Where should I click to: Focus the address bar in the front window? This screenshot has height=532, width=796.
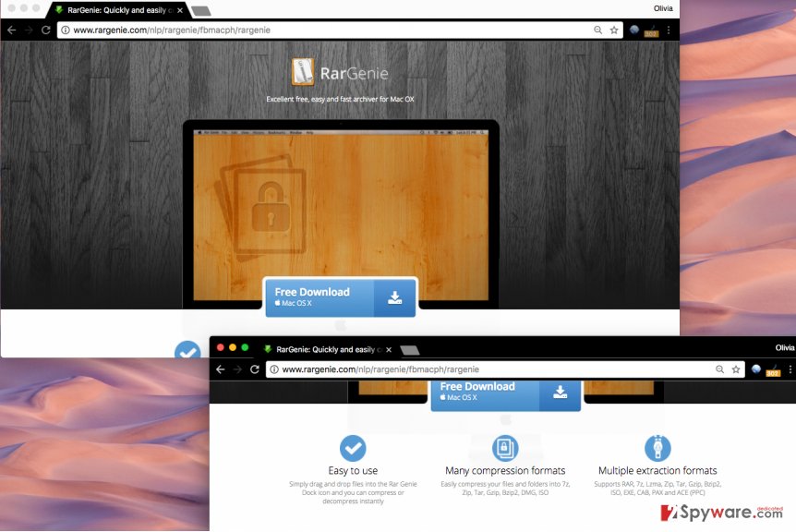(505, 369)
